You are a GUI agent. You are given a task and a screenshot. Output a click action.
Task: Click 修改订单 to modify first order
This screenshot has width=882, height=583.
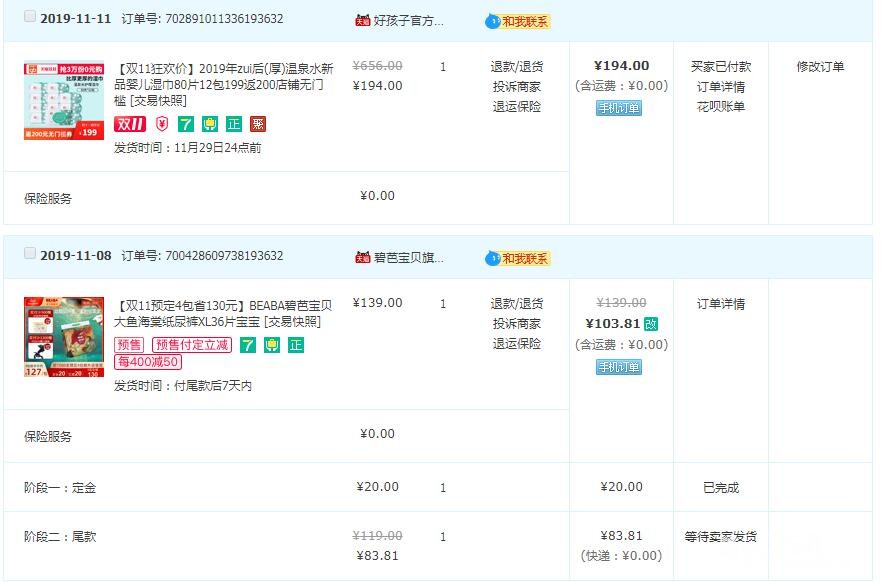click(x=820, y=67)
